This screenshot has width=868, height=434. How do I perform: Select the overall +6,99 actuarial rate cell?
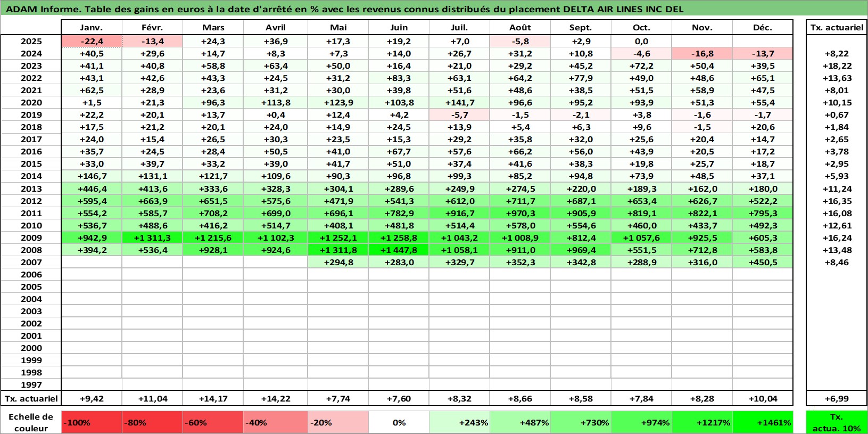coord(837,399)
